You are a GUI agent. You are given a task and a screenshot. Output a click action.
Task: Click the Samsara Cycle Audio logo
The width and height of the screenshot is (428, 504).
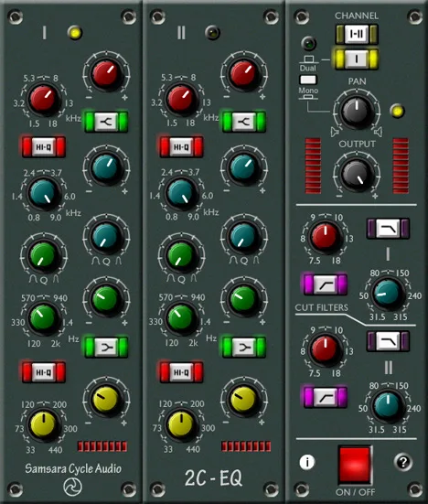(x=72, y=487)
